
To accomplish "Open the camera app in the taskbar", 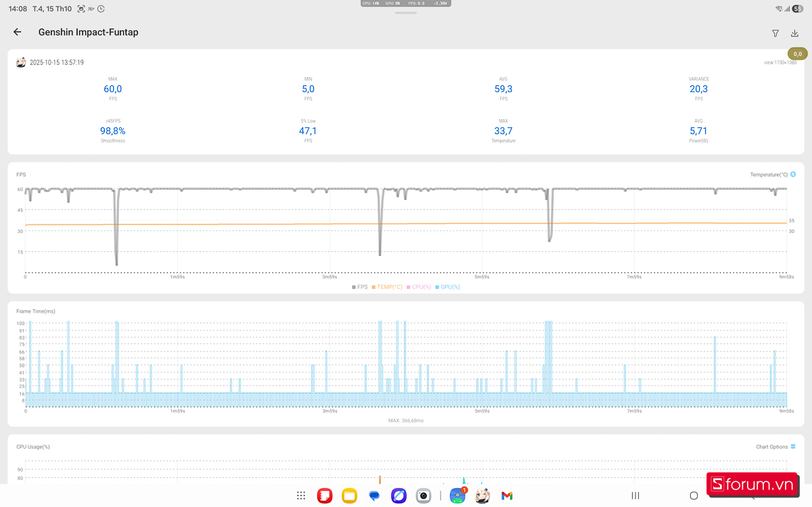I will coord(424,495).
